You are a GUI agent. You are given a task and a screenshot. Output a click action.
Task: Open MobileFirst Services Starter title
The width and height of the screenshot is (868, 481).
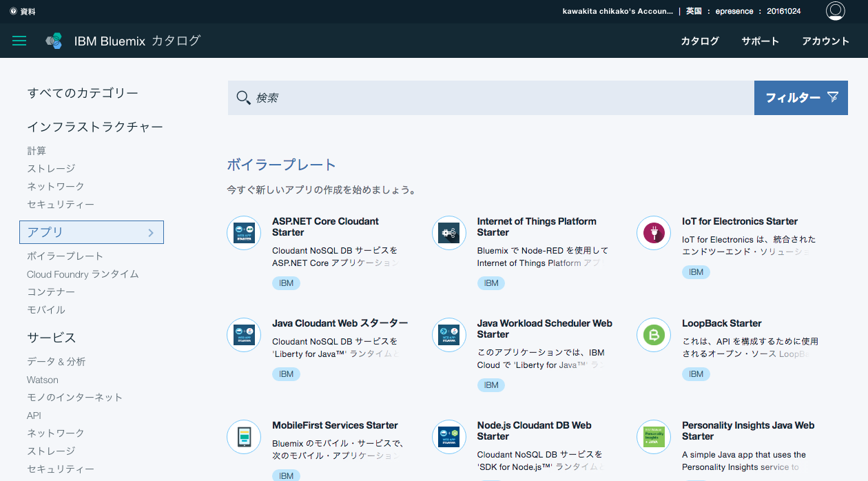coord(335,425)
